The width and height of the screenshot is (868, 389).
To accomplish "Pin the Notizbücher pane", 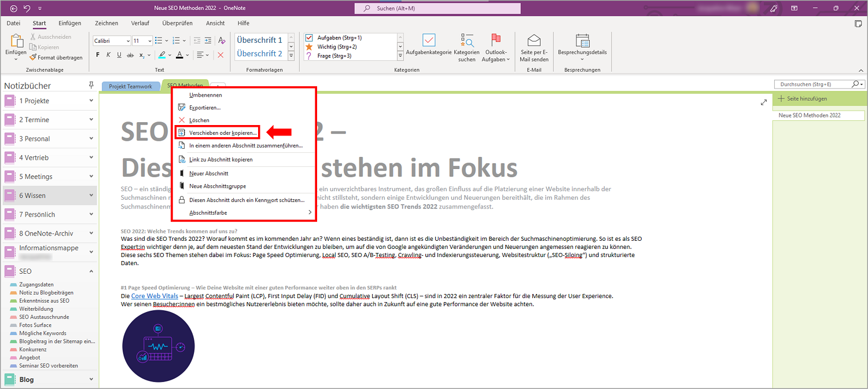I will pyautogui.click(x=91, y=85).
